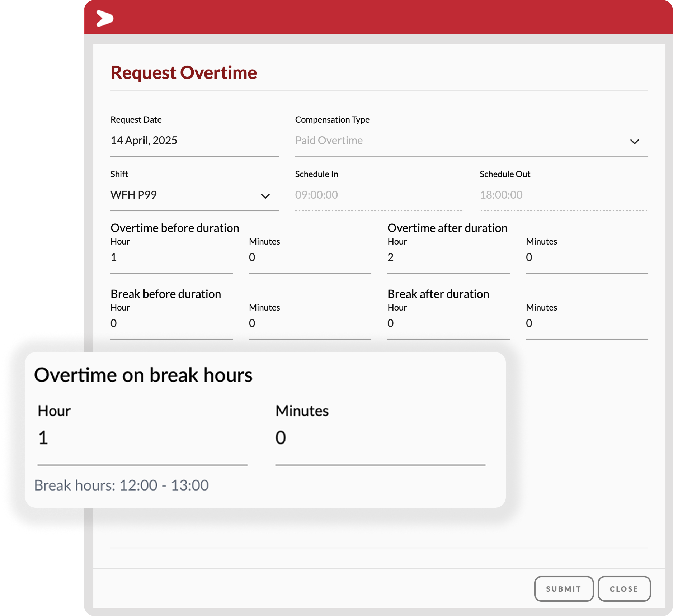Image resolution: width=673 pixels, height=616 pixels.
Task: Click the Close button
Action: click(x=624, y=588)
